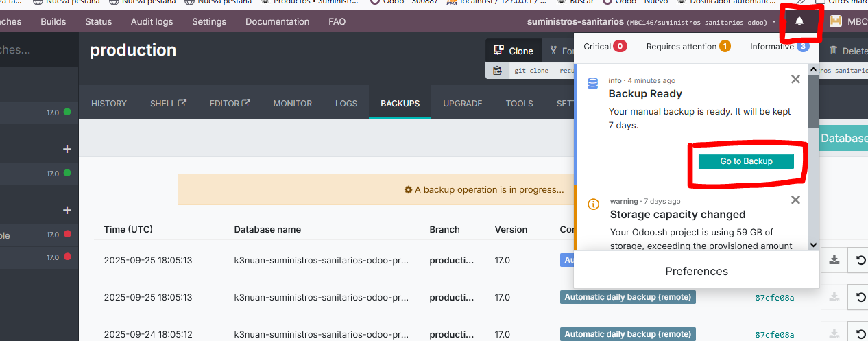Click the copy git clone command icon
This screenshot has width=868, height=341.
pyautogui.click(x=497, y=70)
